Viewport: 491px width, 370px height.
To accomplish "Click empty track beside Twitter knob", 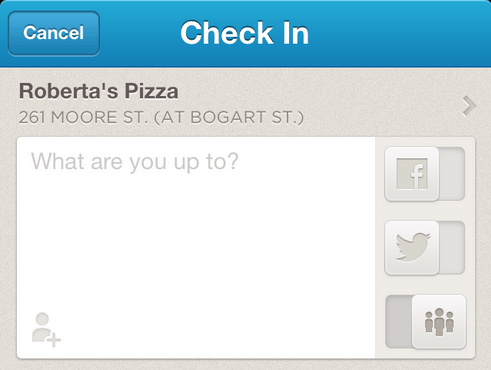I will coord(452,248).
